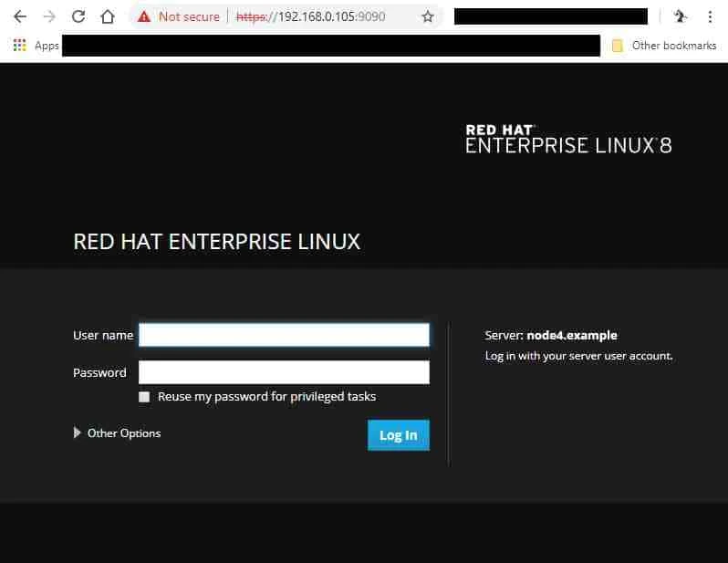Click the Password label
The width and height of the screenshot is (728, 563).
click(x=99, y=372)
